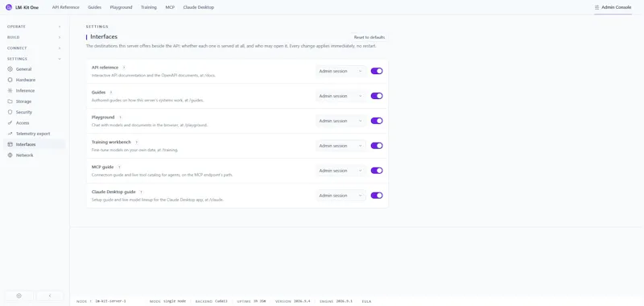Click the SETTINGS breadcrumb above Interfaces heading
The image size is (644, 306).
tap(97, 27)
